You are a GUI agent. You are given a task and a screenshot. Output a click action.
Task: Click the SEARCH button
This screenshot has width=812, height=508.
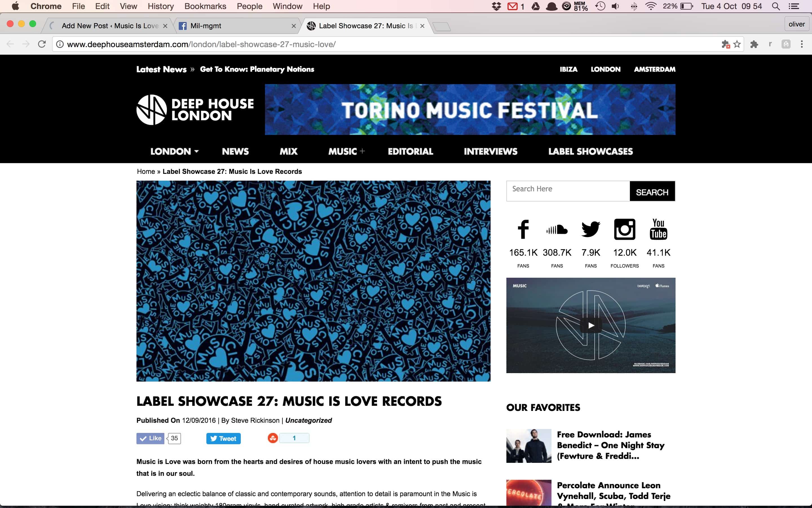coord(652,191)
